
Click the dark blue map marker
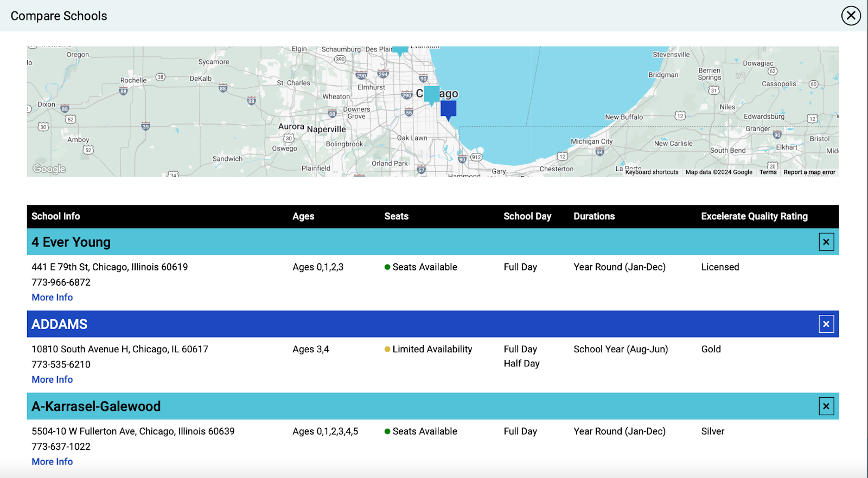448,109
